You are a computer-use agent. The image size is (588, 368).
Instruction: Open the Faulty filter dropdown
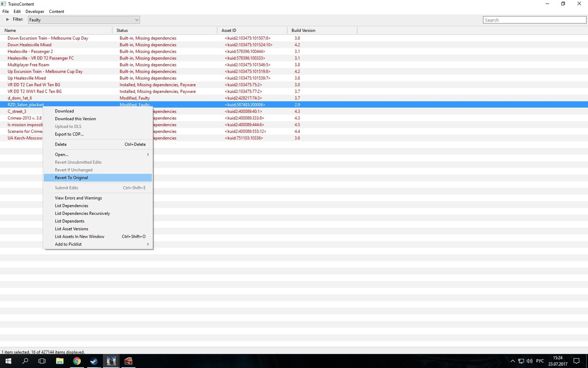tap(84, 20)
